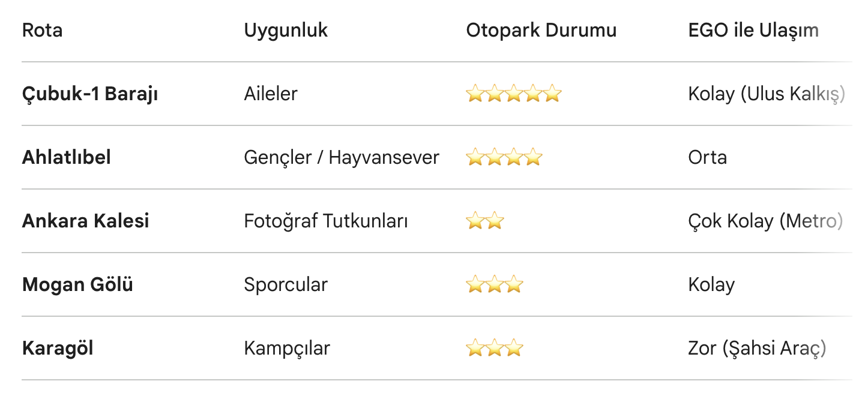Image resolution: width=868 pixels, height=402 pixels.
Task: Click the Çubuk-1 Barajı route name
Action: [90, 94]
